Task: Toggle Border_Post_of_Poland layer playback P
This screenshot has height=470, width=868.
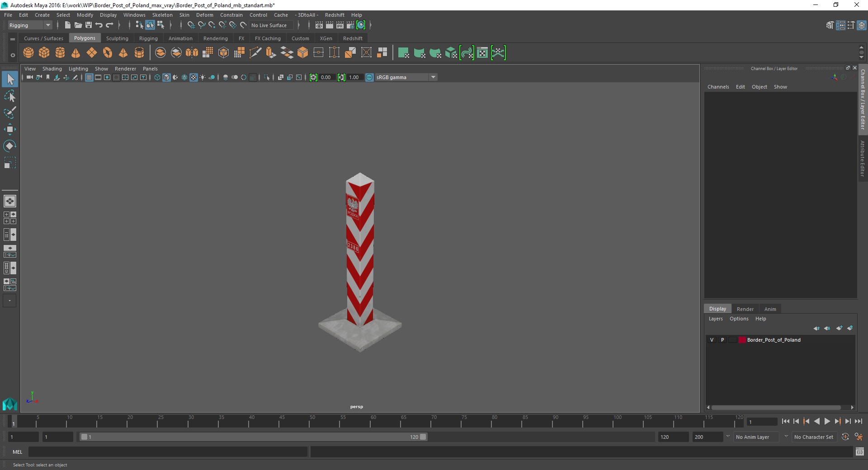Action: click(x=722, y=340)
